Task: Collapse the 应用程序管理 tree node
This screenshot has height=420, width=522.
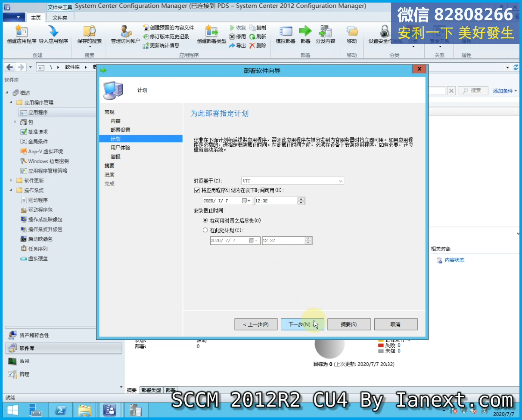Action: 11,102
